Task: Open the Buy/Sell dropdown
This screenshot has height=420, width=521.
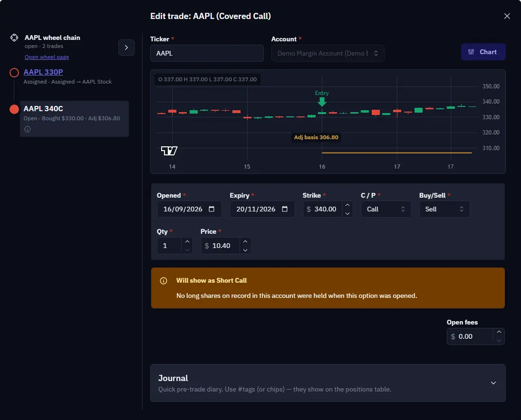Action: (x=444, y=209)
